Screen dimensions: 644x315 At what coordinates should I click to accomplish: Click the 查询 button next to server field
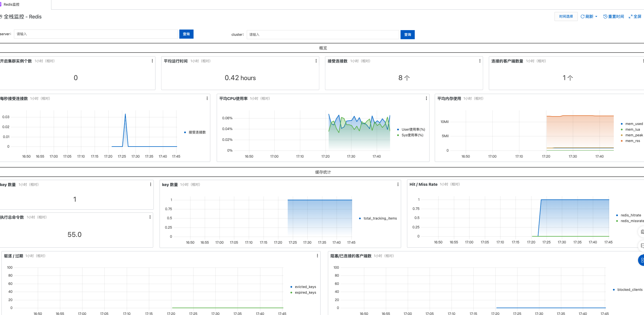click(186, 34)
